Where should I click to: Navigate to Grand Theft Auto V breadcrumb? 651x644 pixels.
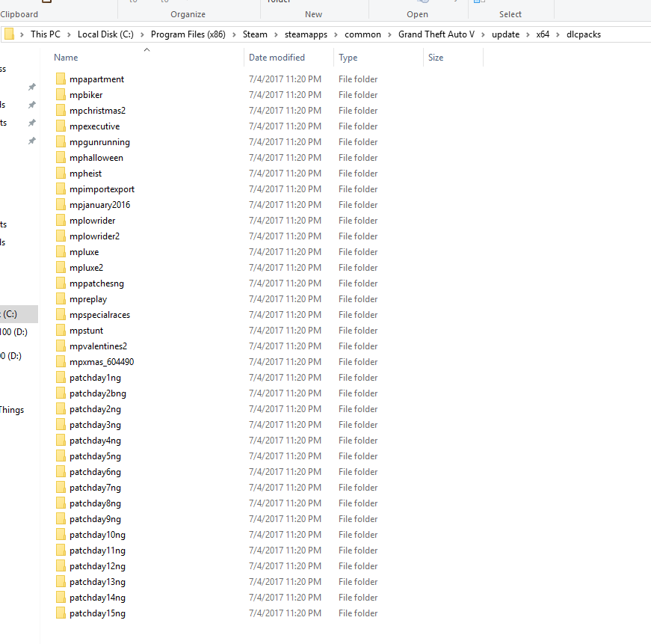click(436, 34)
